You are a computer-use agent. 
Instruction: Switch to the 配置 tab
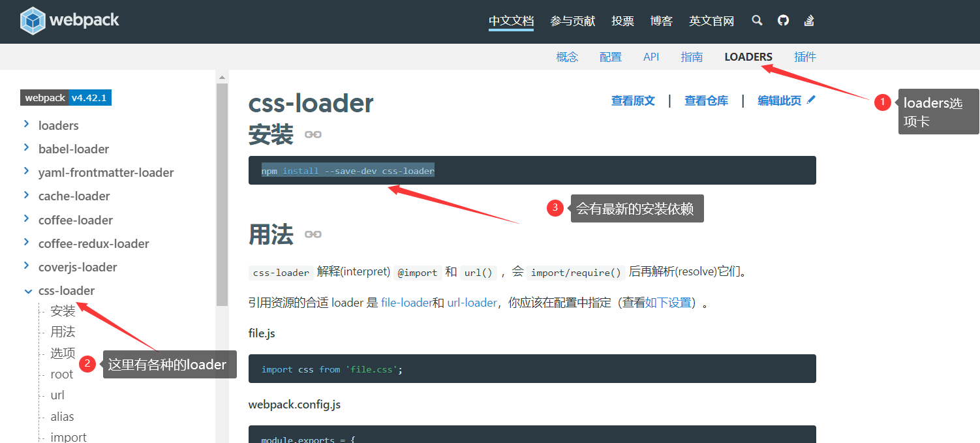tap(611, 57)
